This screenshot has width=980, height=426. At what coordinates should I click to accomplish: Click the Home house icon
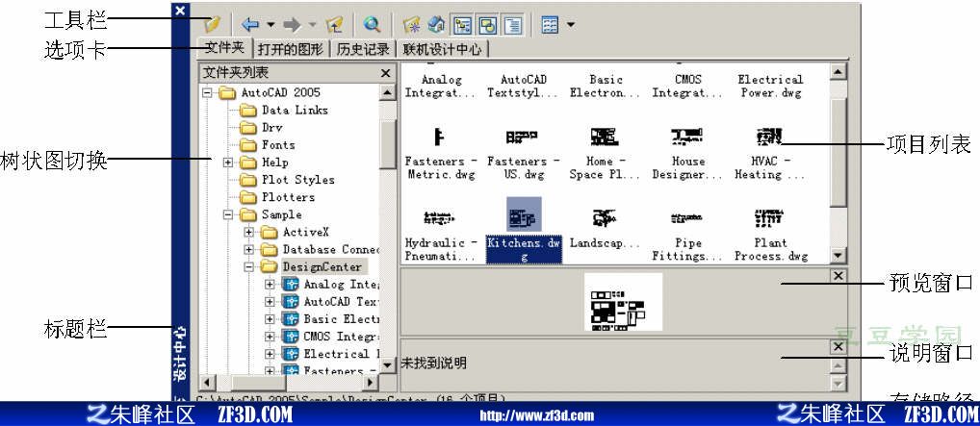(x=436, y=25)
